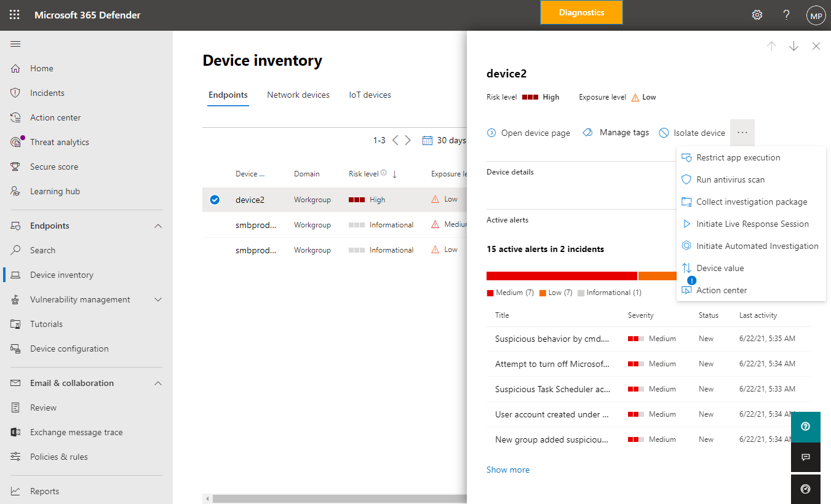This screenshot has height=504, width=831.
Task: Open the more actions ellipsis button
Action: click(x=742, y=132)
